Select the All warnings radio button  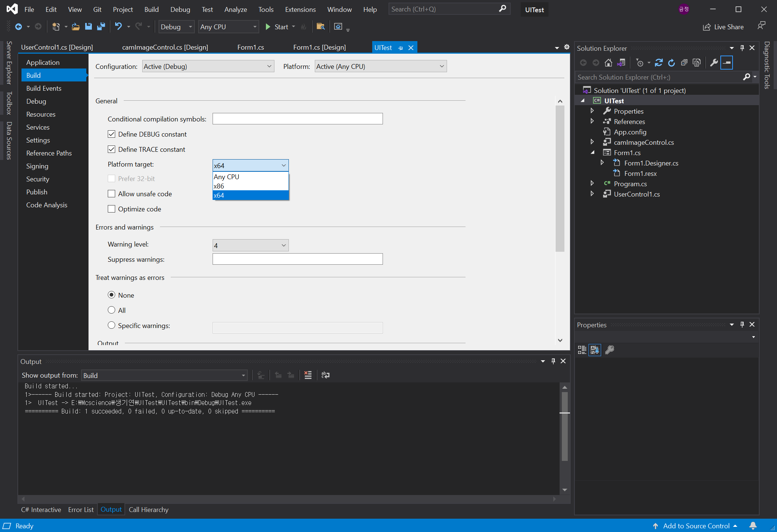coord(111,310)
